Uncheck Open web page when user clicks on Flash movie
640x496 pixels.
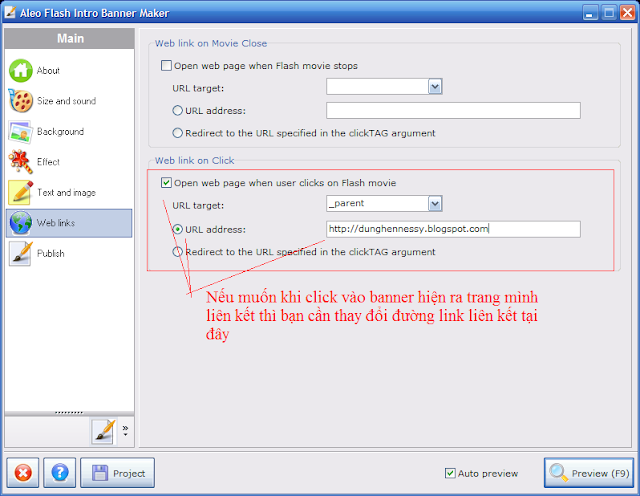[166, 183]
